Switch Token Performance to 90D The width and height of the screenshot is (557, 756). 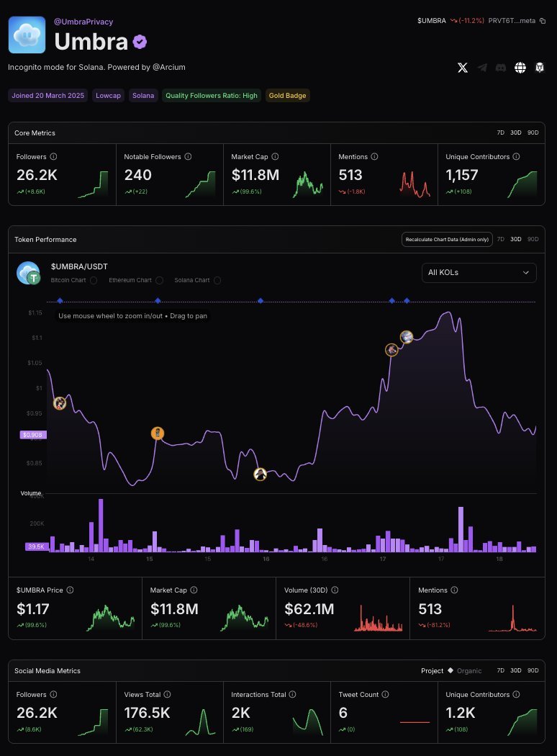[533, 239]
